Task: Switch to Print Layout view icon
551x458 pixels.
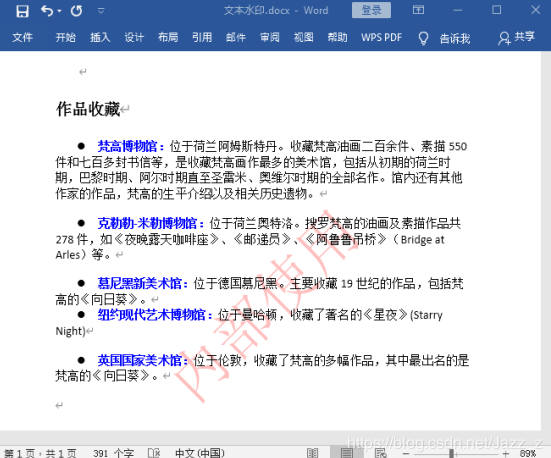Action: coord(346,453)
